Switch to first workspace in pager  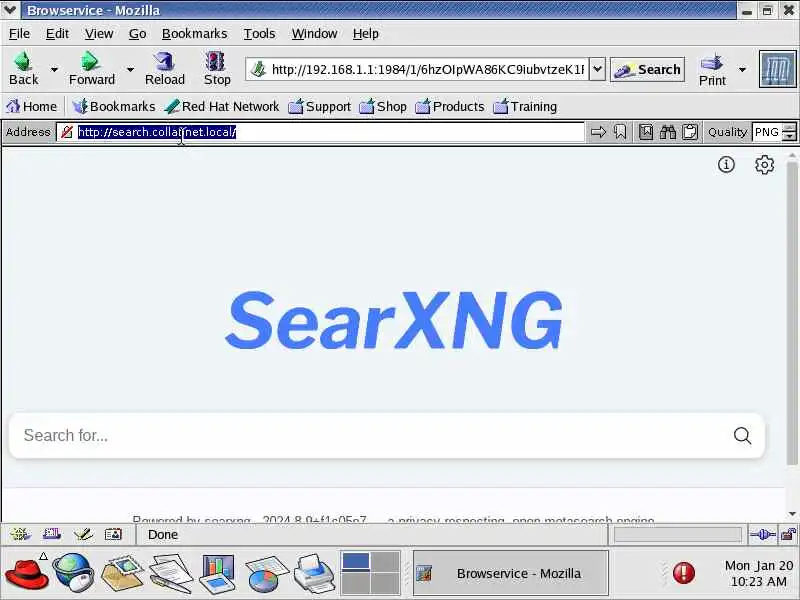356,561
